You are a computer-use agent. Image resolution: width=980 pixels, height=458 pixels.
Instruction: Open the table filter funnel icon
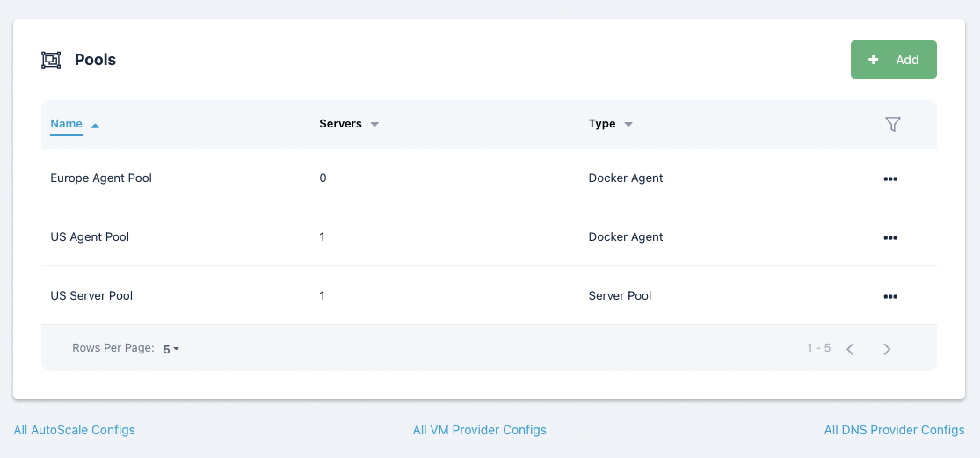tap(893, 125)
